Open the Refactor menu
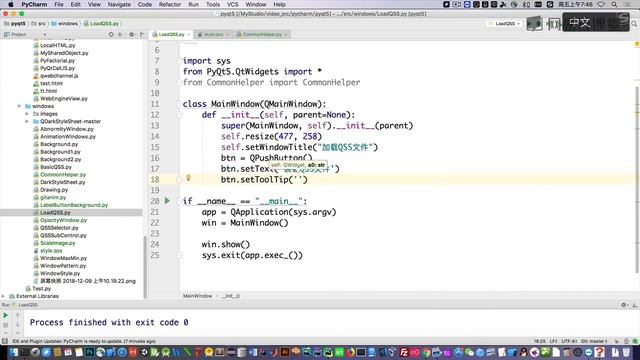This screenshot has width=640, height=360. point(170,4)
